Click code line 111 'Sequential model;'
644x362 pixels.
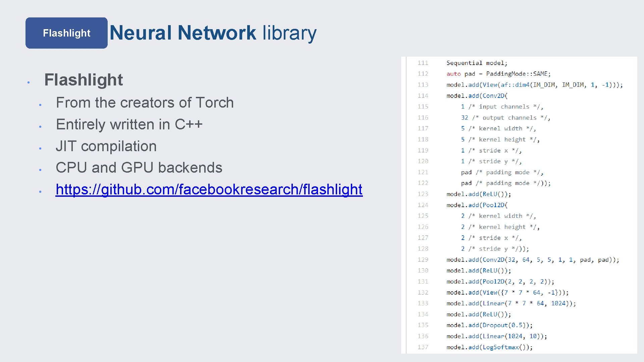[x=477, y=63]
